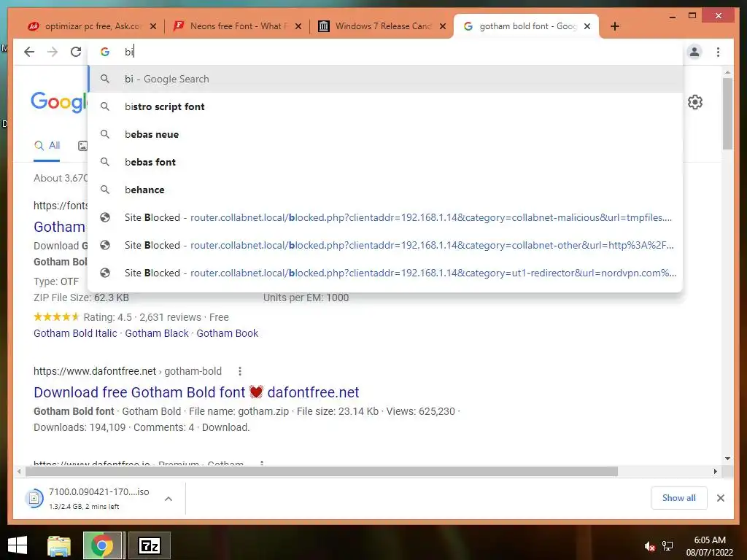Close the 'optimizar pc free' tab
Screen dimensions: 747x560
click(x=153, y=26)
